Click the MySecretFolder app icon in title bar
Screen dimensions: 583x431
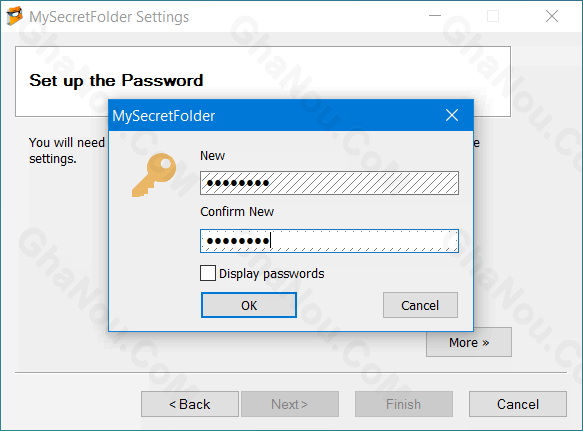15,16
